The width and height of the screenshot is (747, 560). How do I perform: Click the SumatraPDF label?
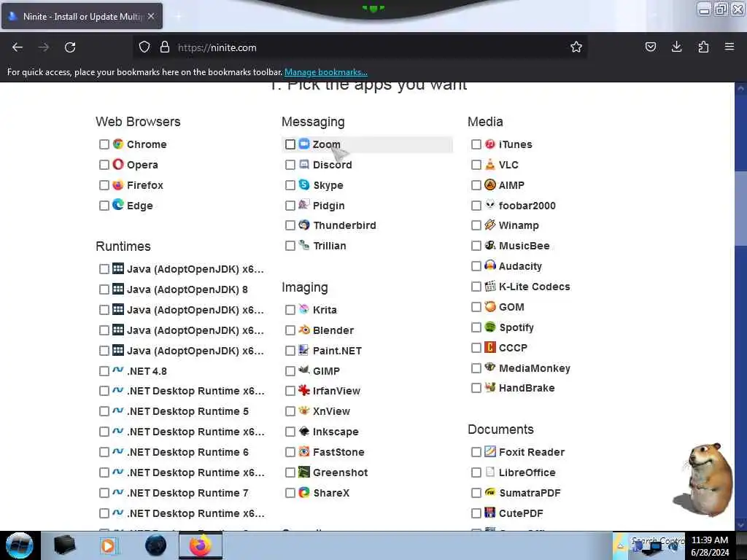530,493
